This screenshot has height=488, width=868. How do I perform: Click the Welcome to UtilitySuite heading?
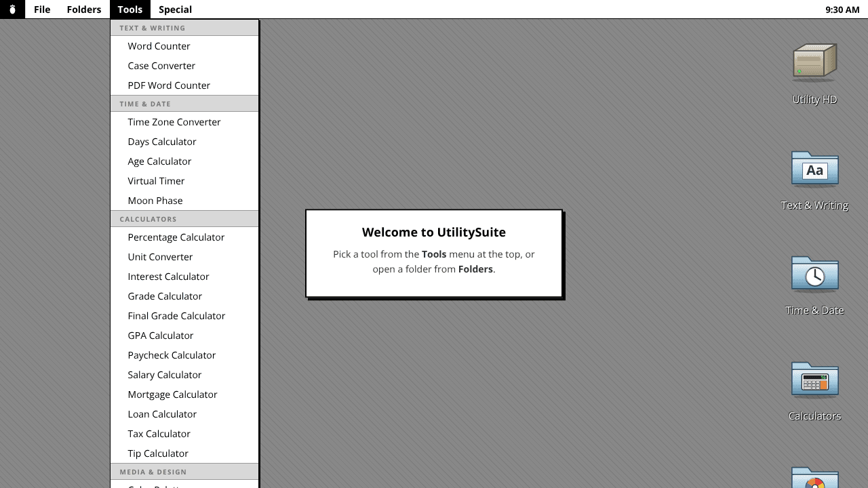coord(434,232)
